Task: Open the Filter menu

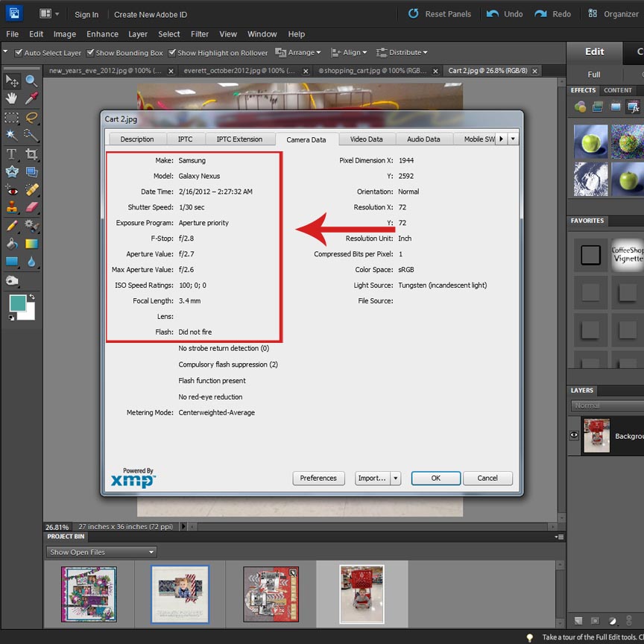Action: point(200,34)
